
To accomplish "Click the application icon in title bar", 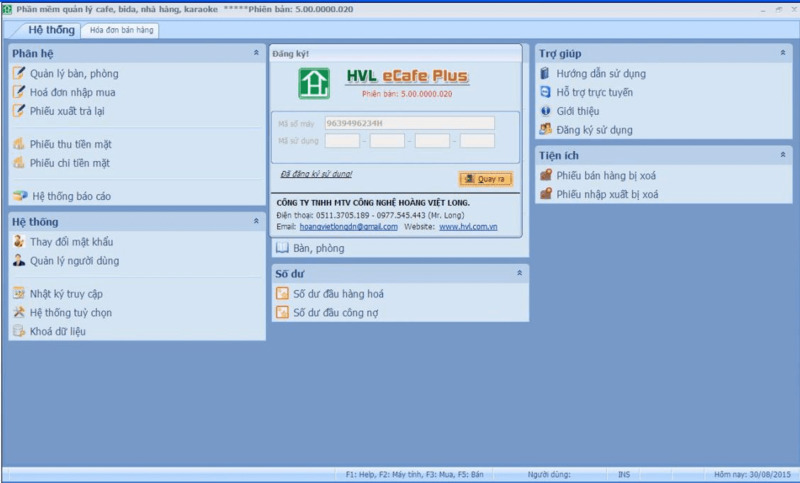I will click(x=7, y=9).
